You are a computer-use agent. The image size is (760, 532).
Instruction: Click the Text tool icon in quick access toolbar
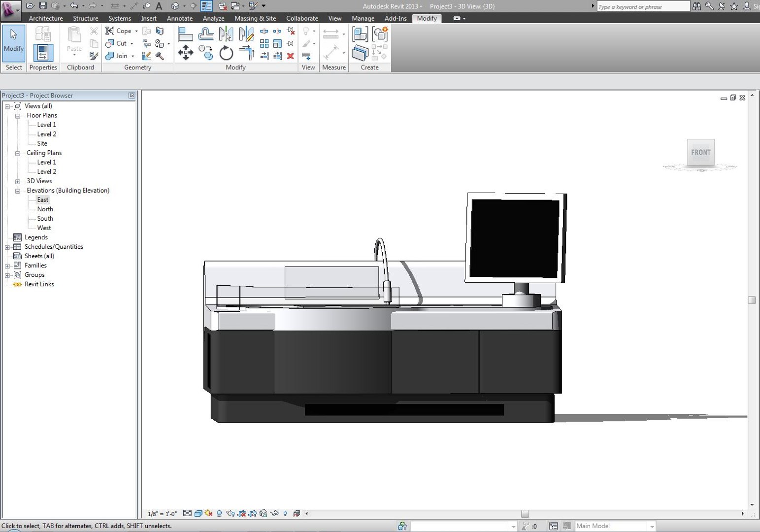[159, 6]
